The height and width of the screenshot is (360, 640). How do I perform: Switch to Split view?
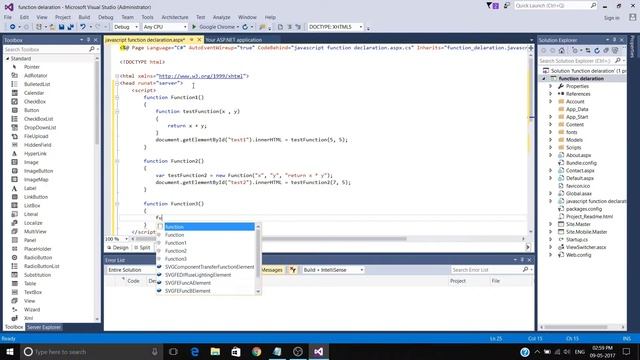tap(142, 248)
